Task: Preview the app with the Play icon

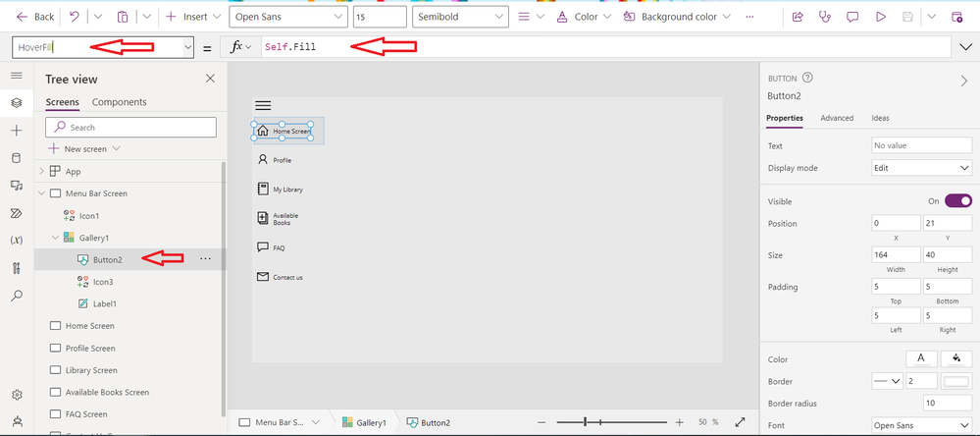Action: click(x=881, y=17)
